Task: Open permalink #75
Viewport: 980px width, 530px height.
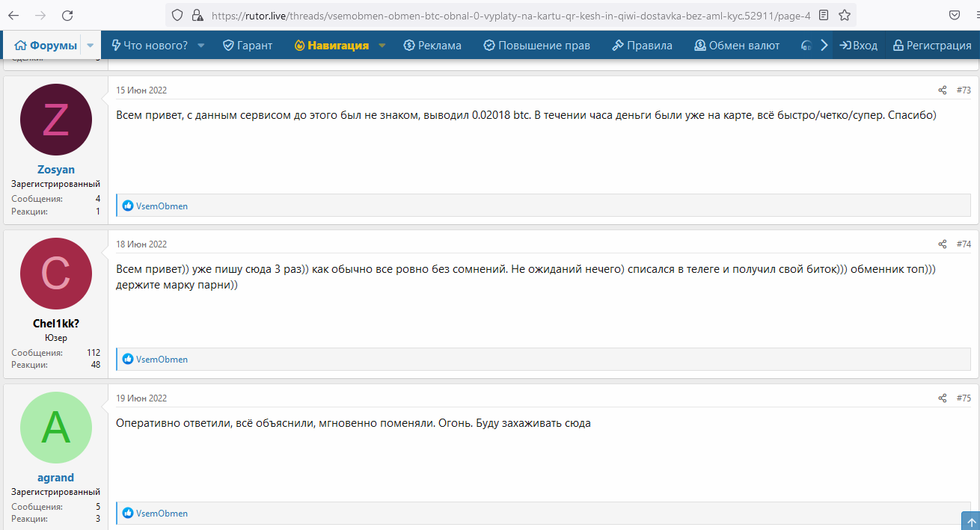Action: tap(964, 398)
